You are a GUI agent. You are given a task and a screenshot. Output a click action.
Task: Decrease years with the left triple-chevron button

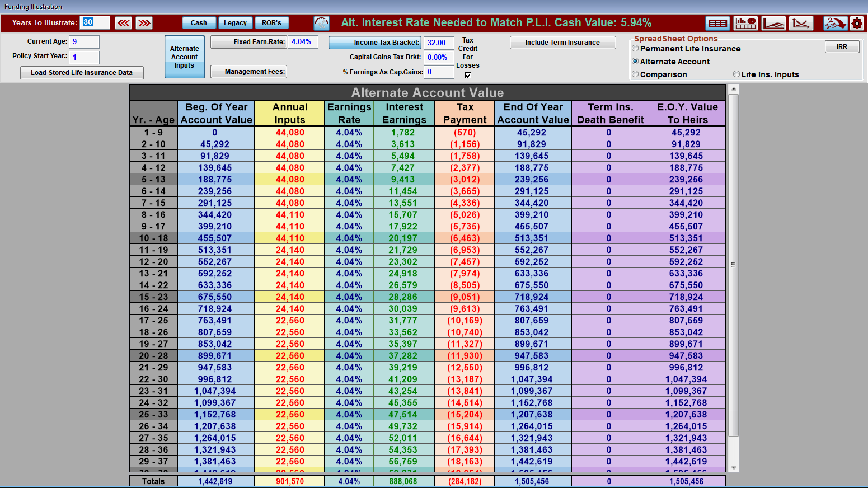click(x=124, y=23)
